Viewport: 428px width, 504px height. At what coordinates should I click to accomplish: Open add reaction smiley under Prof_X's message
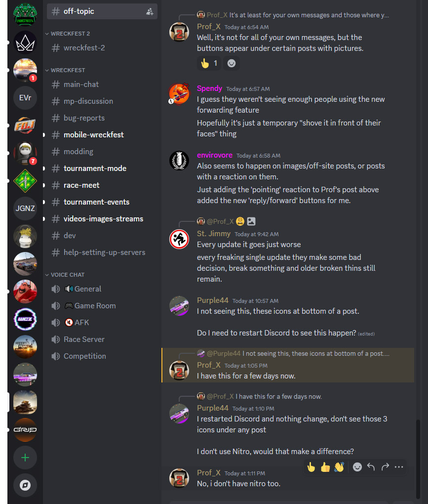[231, 63]
